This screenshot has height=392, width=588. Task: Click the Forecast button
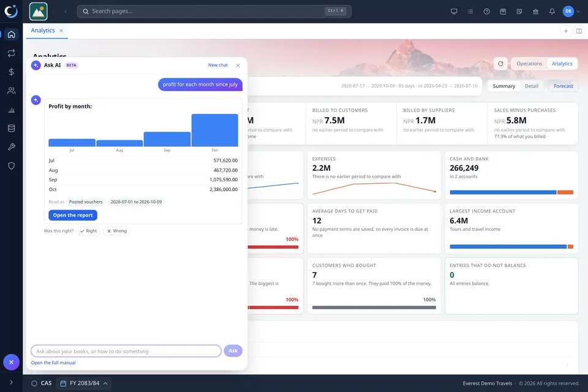coord(563,86)
